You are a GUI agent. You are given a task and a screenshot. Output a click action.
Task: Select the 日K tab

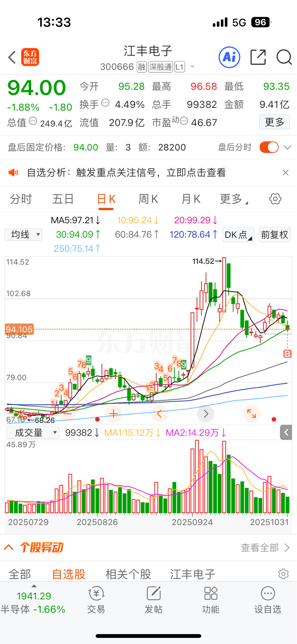[x=106, y=199]
